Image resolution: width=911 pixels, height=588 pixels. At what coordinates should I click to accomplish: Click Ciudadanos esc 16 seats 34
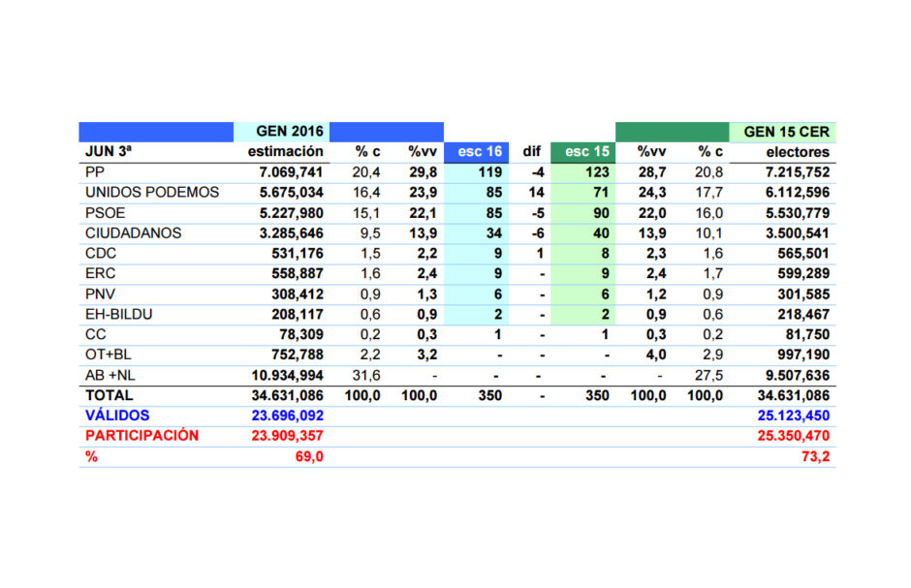494,233
